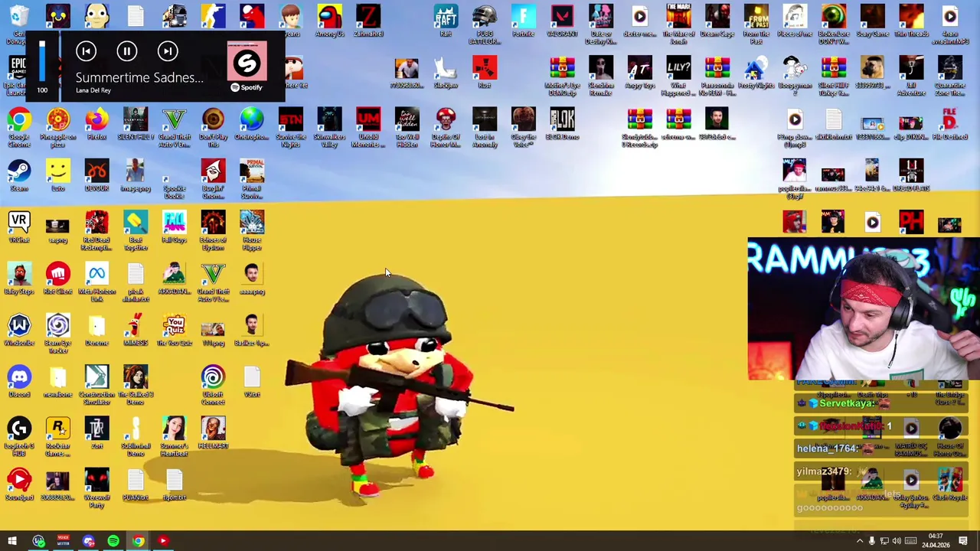This screenshot has height=551, width=980.
Task: Select the newabone folder
Action: click(x=58, y=380)
